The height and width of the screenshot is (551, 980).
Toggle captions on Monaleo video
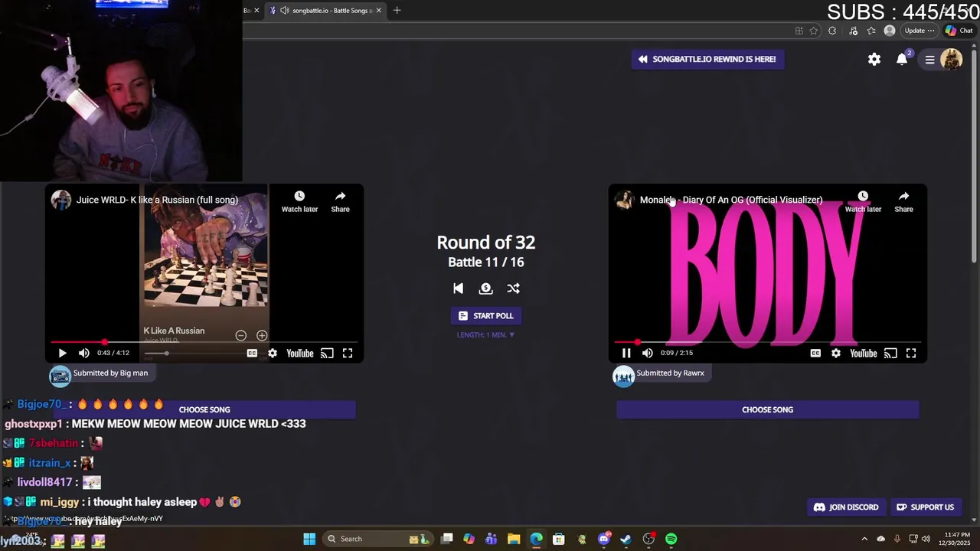point(815,353)
